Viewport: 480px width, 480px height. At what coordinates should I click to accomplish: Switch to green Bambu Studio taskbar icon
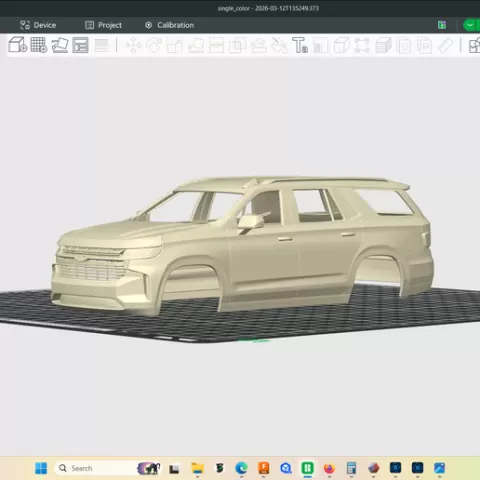307,468
